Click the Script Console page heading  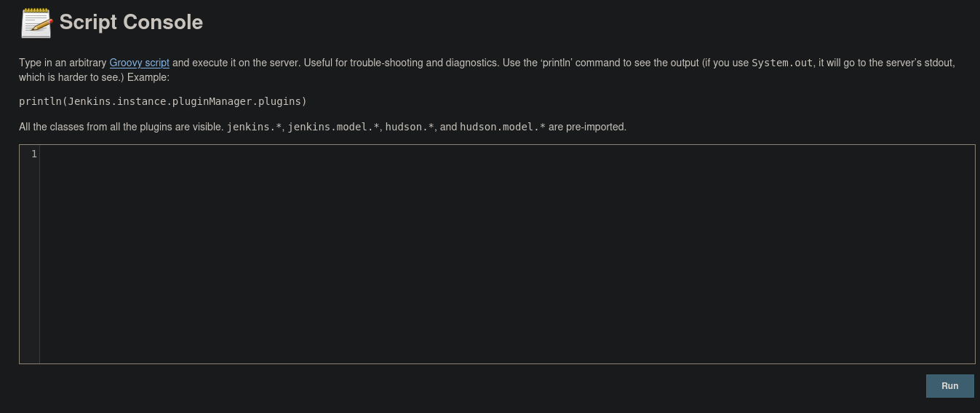click(x=131, y=23)
